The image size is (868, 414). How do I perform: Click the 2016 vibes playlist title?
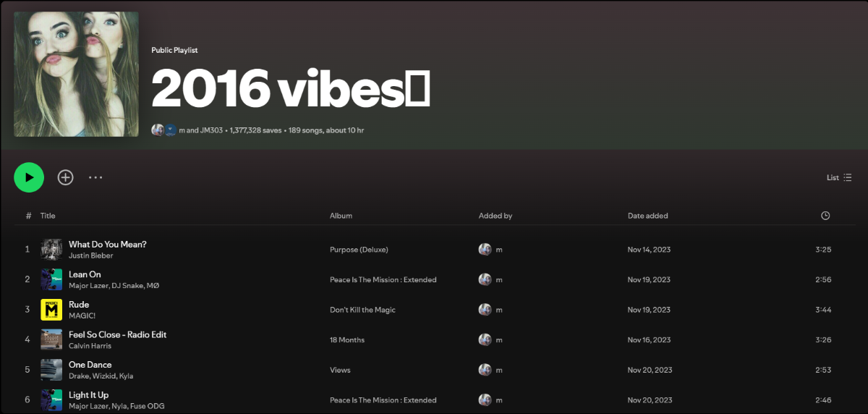pyautogui.click(x=291, y=90)
